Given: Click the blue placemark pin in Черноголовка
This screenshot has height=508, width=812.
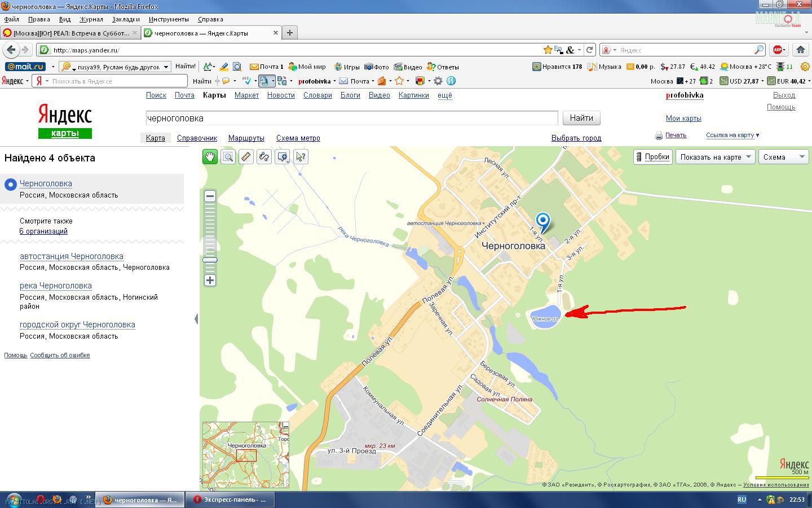Looking at the screenshot, I should click(x=542, y=221).
